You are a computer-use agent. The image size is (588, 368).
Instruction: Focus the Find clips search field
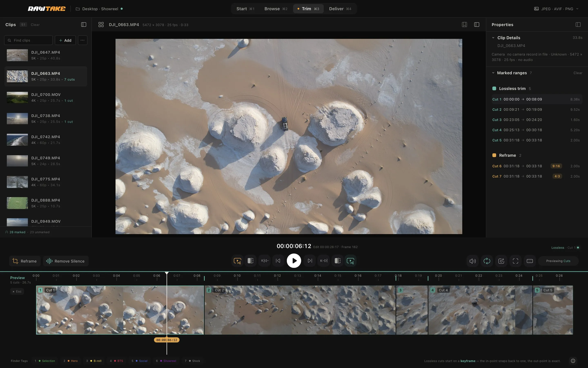point(28,40)
